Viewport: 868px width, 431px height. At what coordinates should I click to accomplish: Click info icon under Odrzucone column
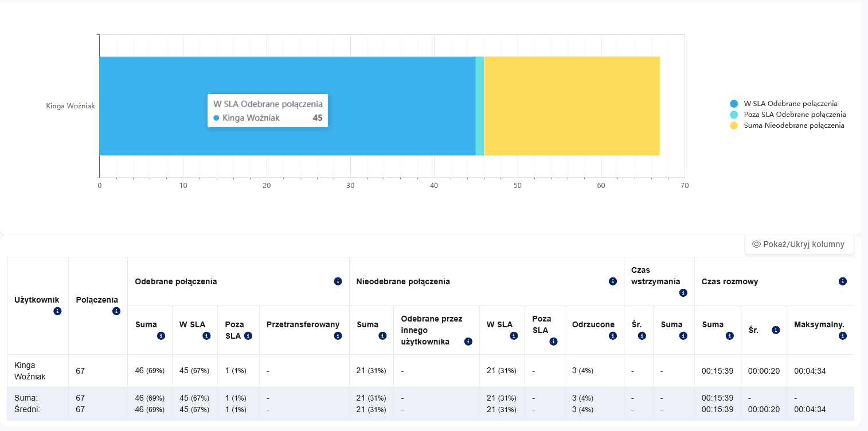pyautogui.click(x=612, y=336)
